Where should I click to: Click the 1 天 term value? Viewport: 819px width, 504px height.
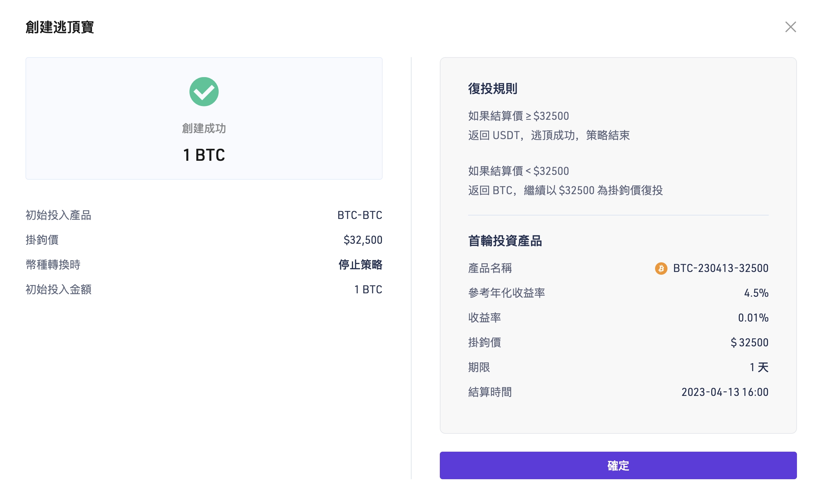point(759,367)
